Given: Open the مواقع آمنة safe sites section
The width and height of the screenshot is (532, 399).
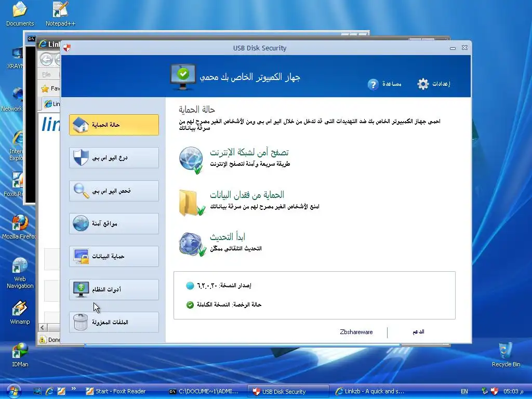Looking at the screenshot, I should (114, 223).
